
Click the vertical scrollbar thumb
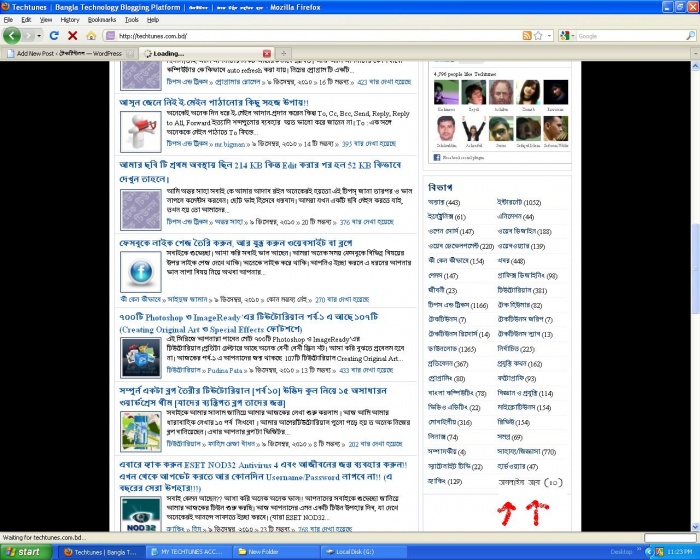(x=695, y=268)
